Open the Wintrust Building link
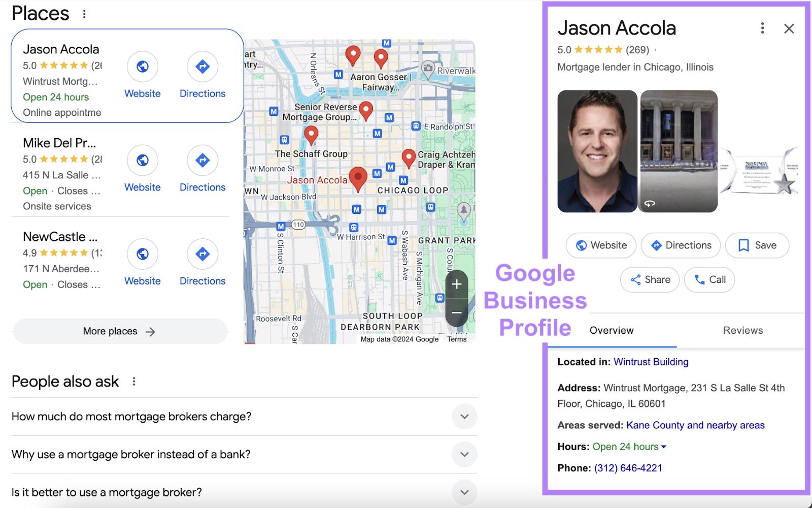The height and width of the screenshot is (508, 812). click(651, 362)
